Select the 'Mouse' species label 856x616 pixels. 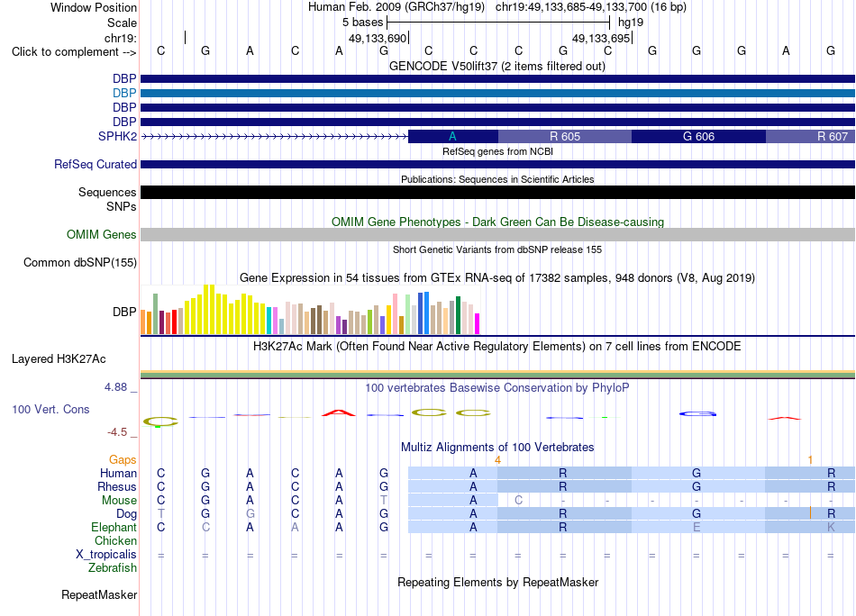click(119, 501)
